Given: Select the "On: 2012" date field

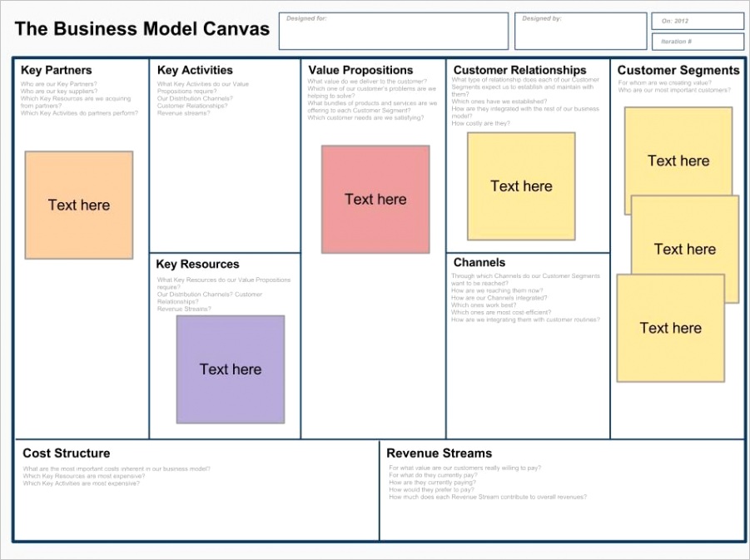Looking at the screenshot, I should click(x=697, y=21).
